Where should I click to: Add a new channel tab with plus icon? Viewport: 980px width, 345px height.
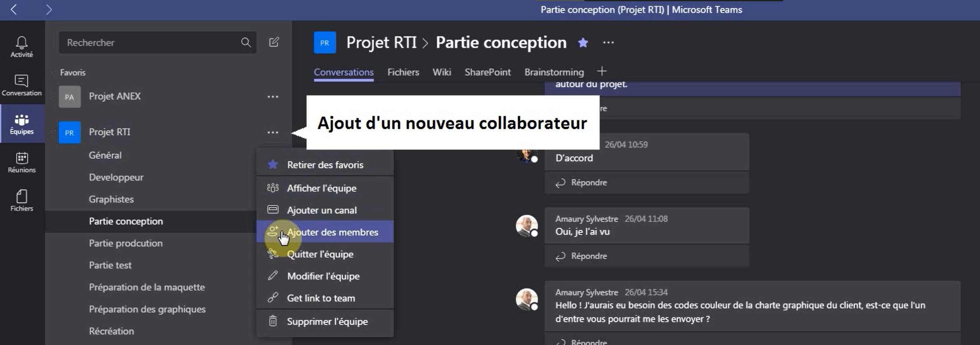tap(602, 71)
